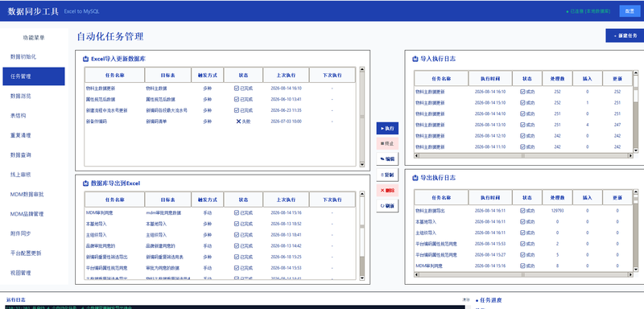
Task: Click left arrow of import log horizontal scrollbar
Action: coord(416,156)
